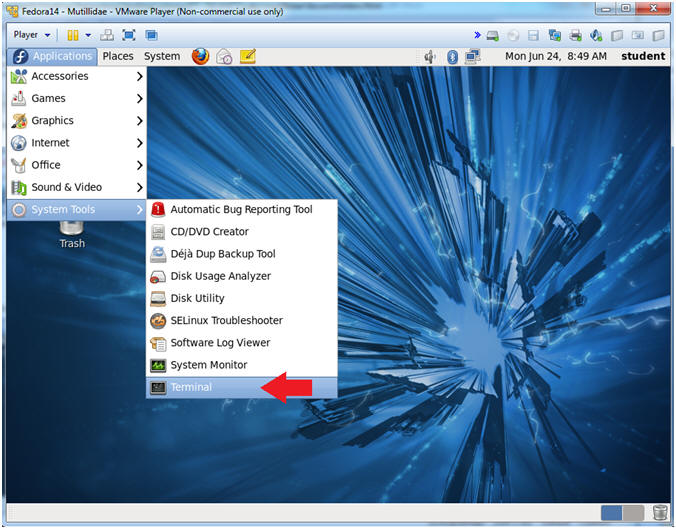
Task: Expand the Games submenu
Action: click(77, 98)
